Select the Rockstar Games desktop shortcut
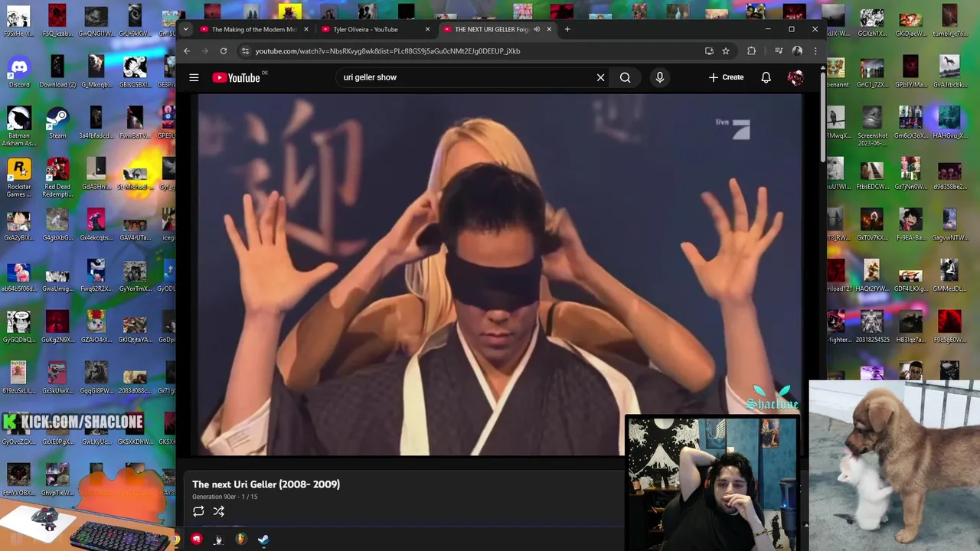980x551 pixels. click(x=19, y=178)
